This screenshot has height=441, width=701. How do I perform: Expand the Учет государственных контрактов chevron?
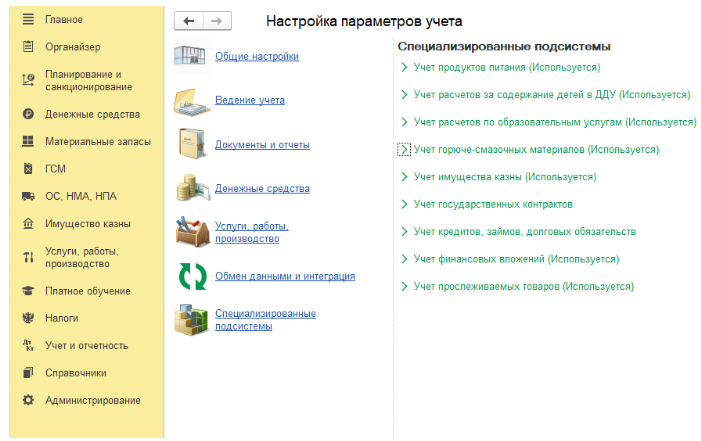coord(404,204)
